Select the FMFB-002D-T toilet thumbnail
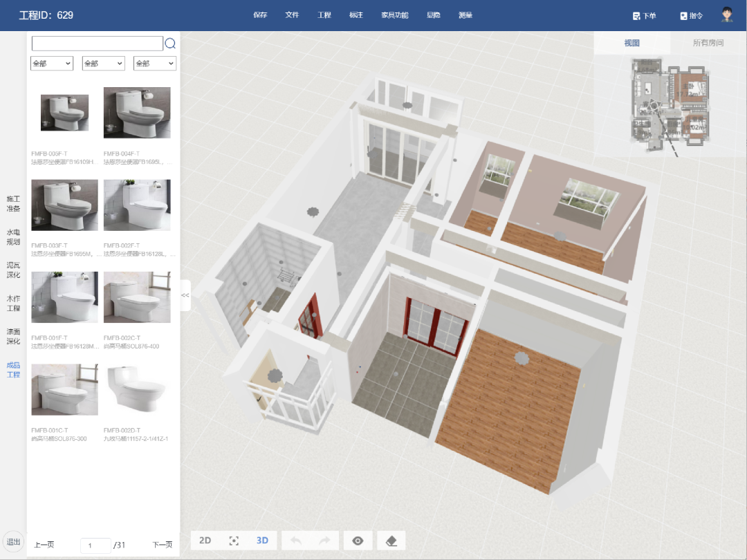 tap(137, 389)
